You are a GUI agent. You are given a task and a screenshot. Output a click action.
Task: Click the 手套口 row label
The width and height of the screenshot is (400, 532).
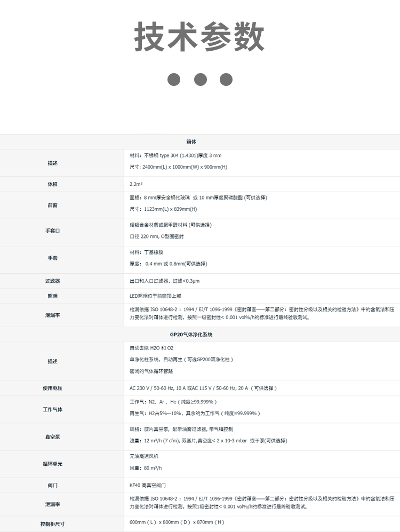(52, 231)
